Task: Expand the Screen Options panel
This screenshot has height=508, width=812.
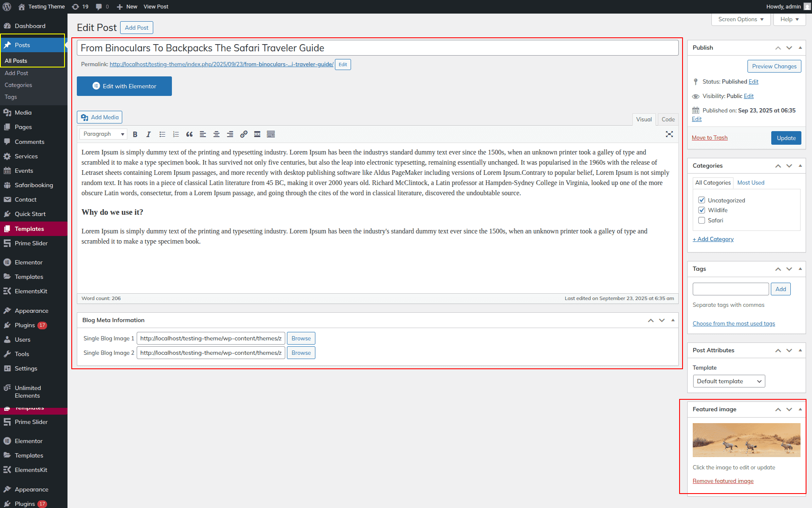Action: (741, 20)
